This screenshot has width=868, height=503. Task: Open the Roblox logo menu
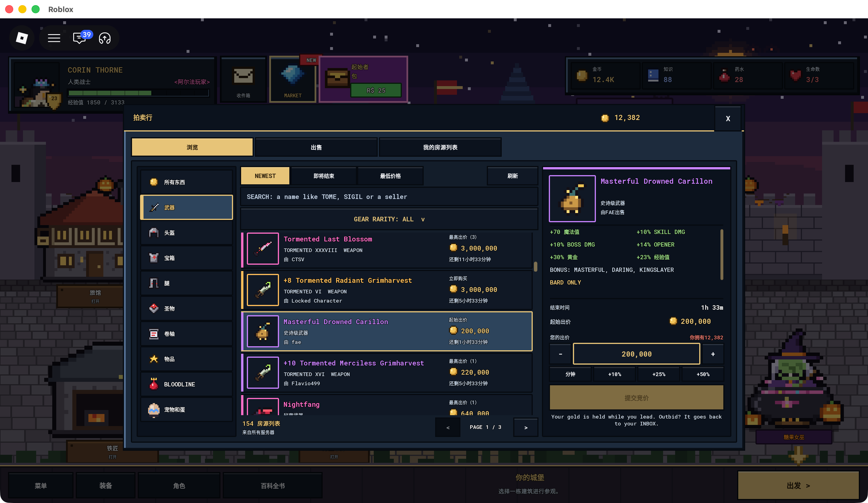(22, 38)
